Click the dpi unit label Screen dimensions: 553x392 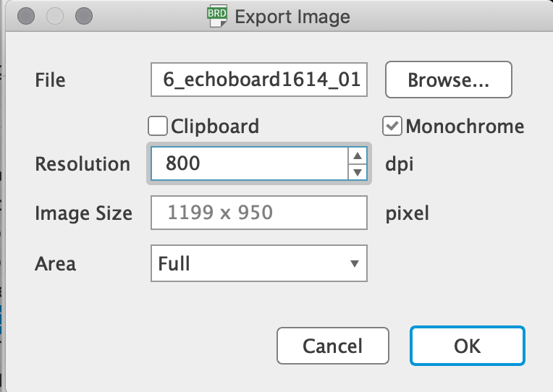pyautogui.click(x=400, y=164)
